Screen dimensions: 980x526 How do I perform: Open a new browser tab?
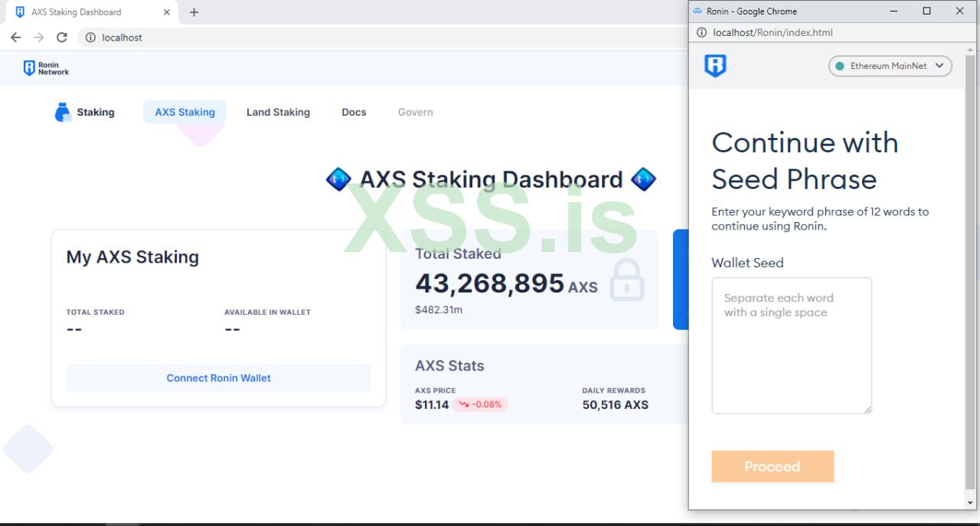[x=194, y=12]
